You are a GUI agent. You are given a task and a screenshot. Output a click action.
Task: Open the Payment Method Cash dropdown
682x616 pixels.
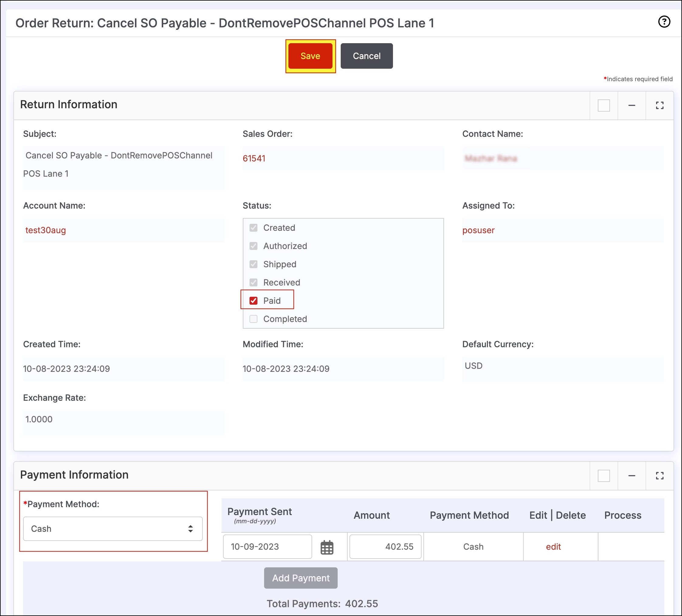point(113,528)
